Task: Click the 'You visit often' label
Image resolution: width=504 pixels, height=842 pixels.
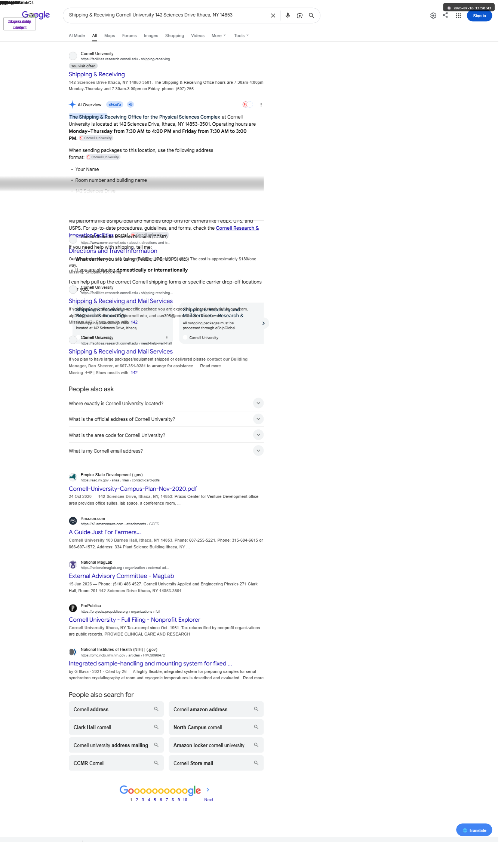Action: [83, 66]
